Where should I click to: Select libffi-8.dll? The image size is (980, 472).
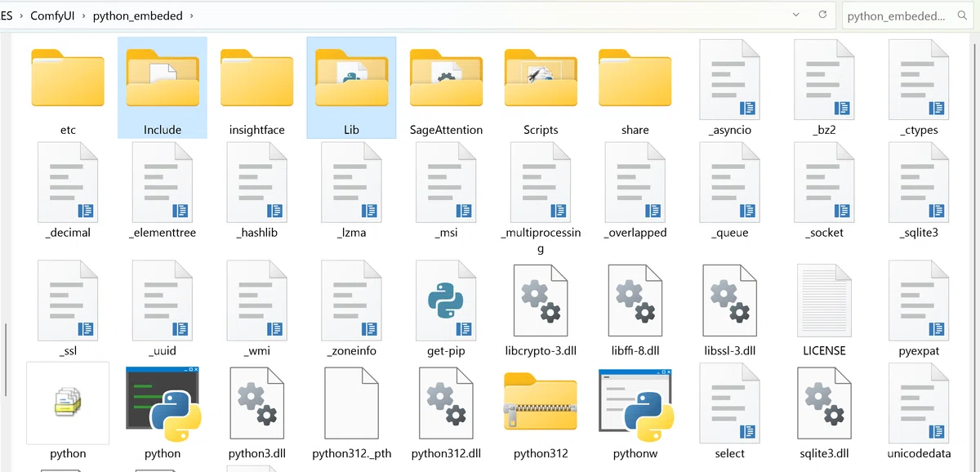pos(635,309)
